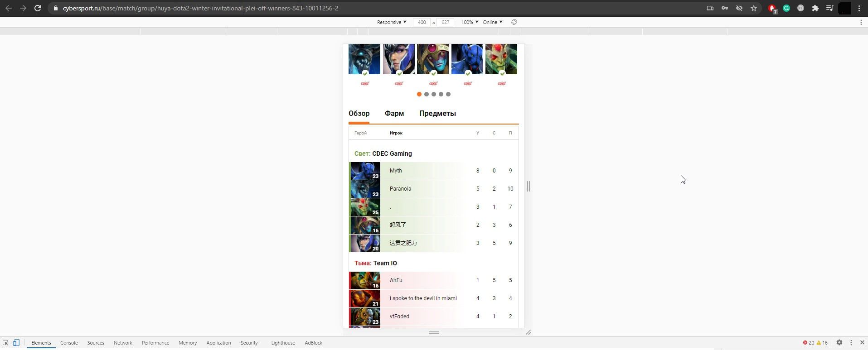This screenshot has height=350, width=868.
Task: Switch to the Предметы tab
Action: pyautogui.click(x=437, y=114)
